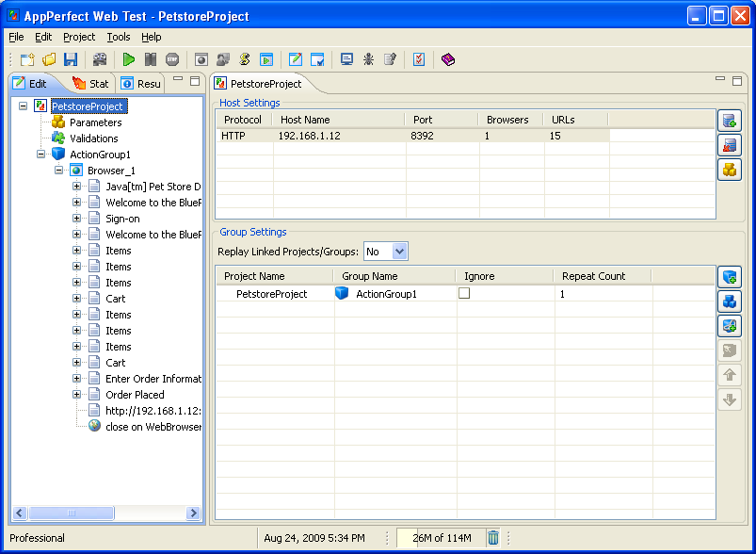The height and width of the screenshot is (554, 756).
Task: Click the remove host button with red X
Action: (729, 145)
